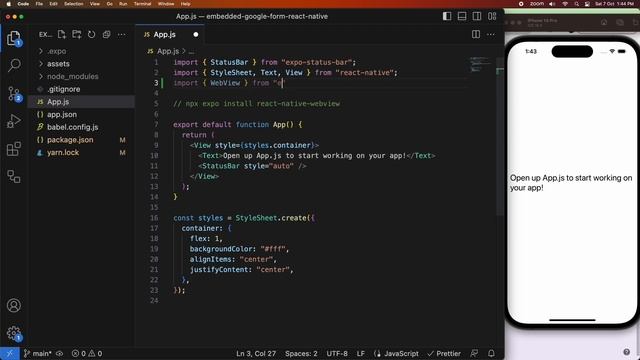Toggle the primary side bar layout icon
The height and width of the screenshot is (360, 640).
[x=447, y=16]
